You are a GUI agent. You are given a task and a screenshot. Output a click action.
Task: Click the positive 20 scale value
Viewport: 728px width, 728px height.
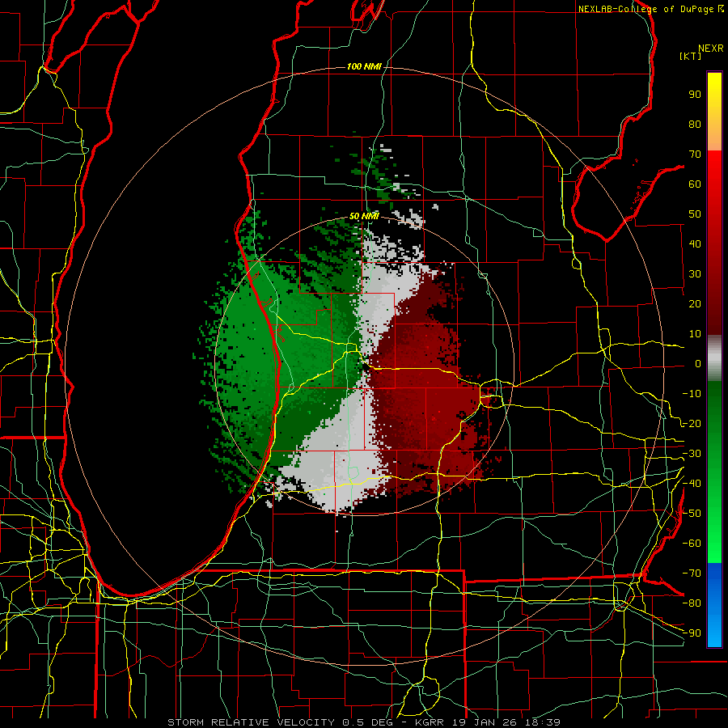[695, 303]
